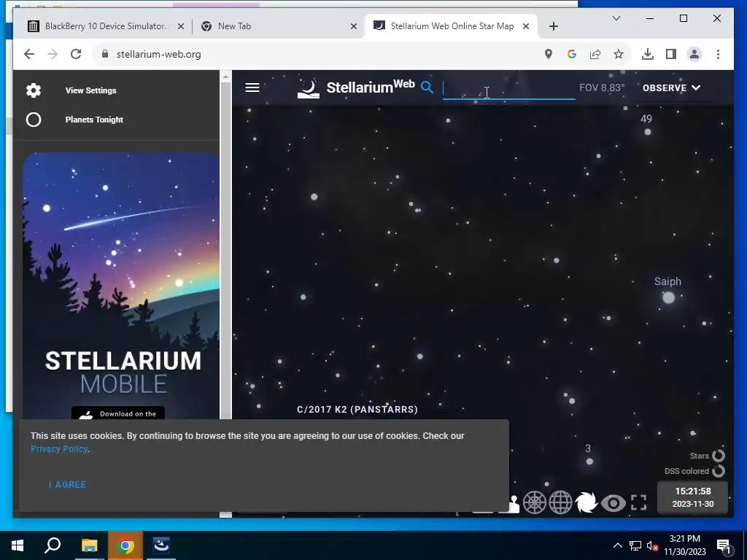Click the C/2017 K2 (PANSTARRS) comet label
Viewport: 747px width, 560px height.
pos(357,410)
